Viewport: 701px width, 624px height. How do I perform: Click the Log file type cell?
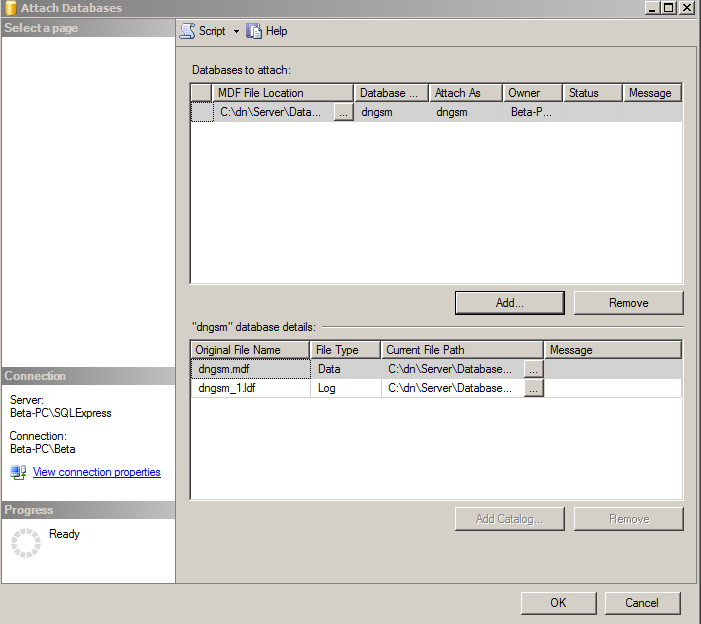point(346,388)
